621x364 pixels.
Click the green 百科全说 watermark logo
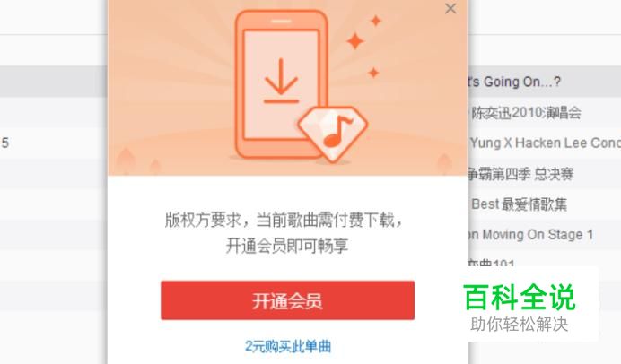click(520, 297)
